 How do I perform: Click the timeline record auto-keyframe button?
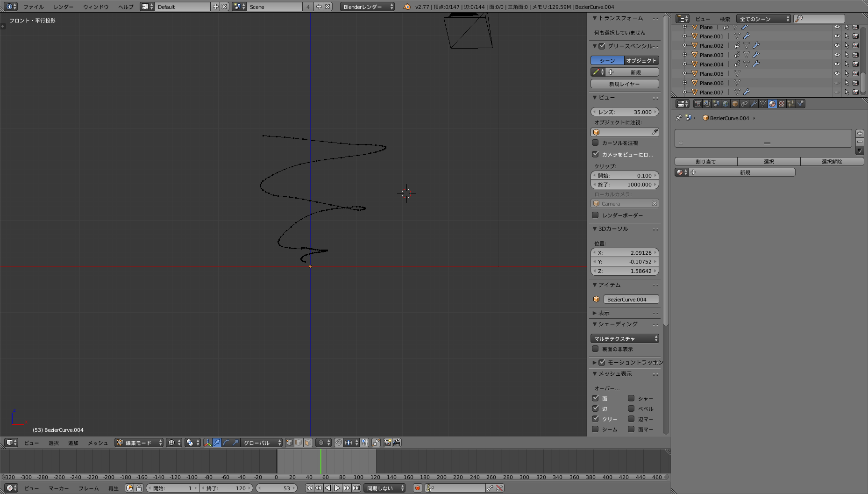418,488
